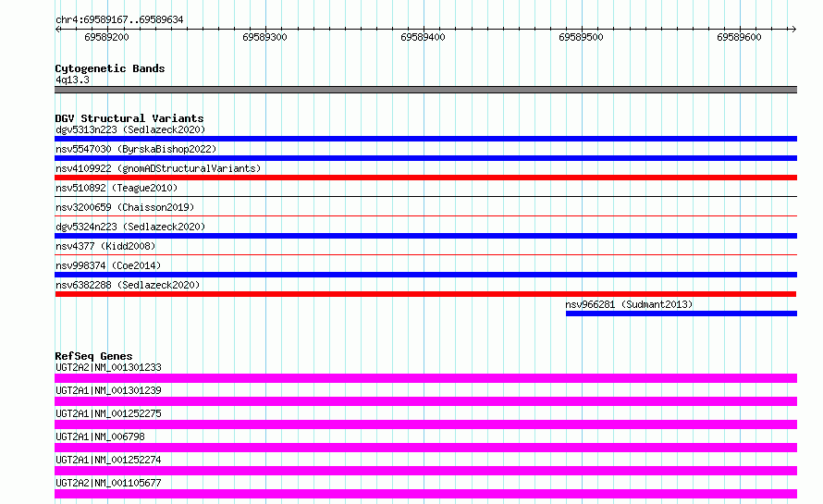
Task: Click magenta bar under UGT2A1|NM_001301239
Action: click(x=425, y=401)
